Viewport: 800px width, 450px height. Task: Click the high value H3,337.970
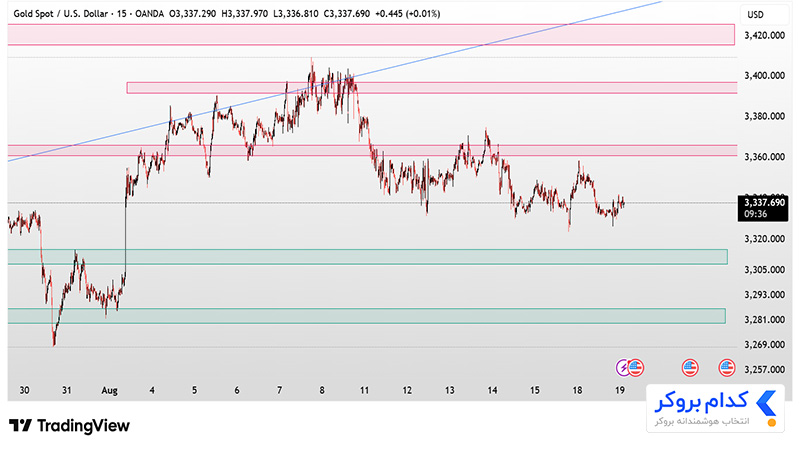[x=244, y=14]
